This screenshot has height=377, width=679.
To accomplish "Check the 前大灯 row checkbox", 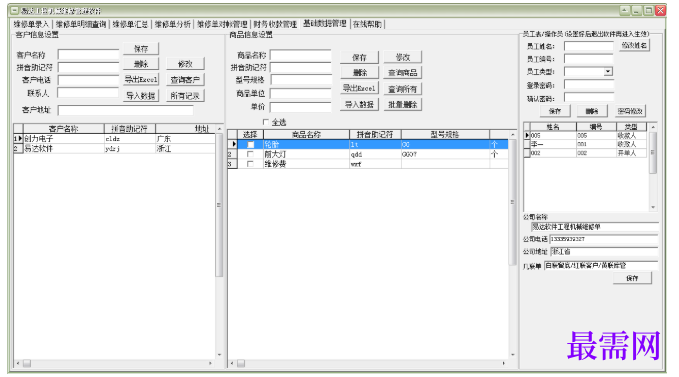I will pos(250,154).
